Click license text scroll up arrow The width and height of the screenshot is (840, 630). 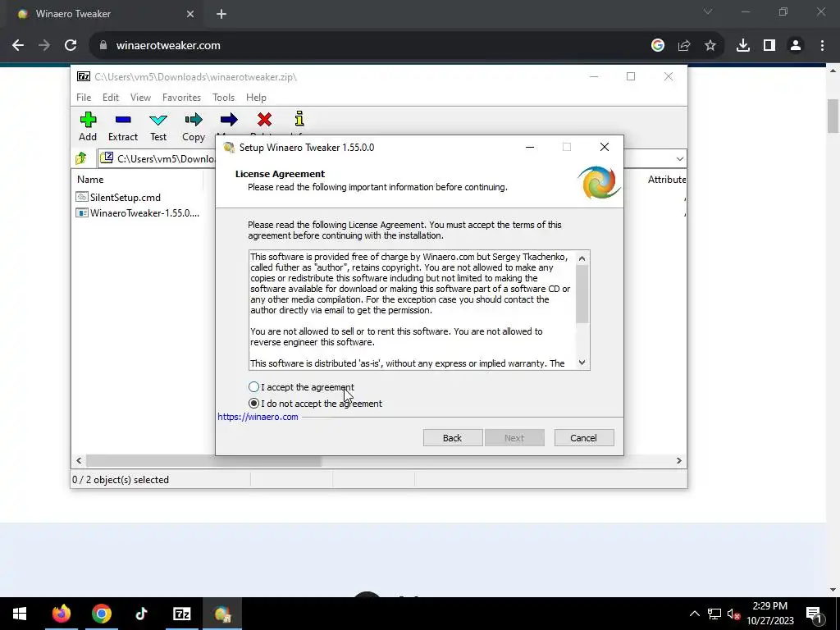(582, 258)
